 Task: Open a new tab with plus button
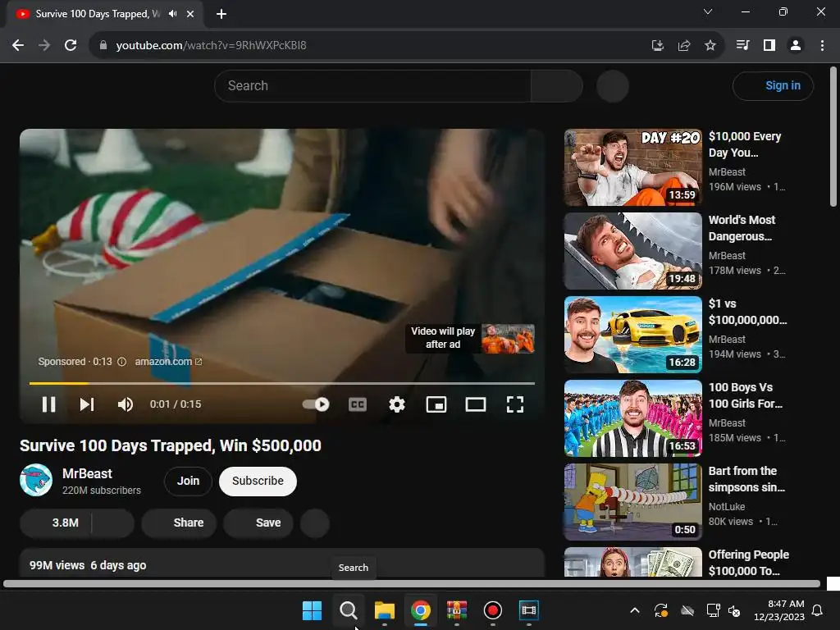point(221,14)
